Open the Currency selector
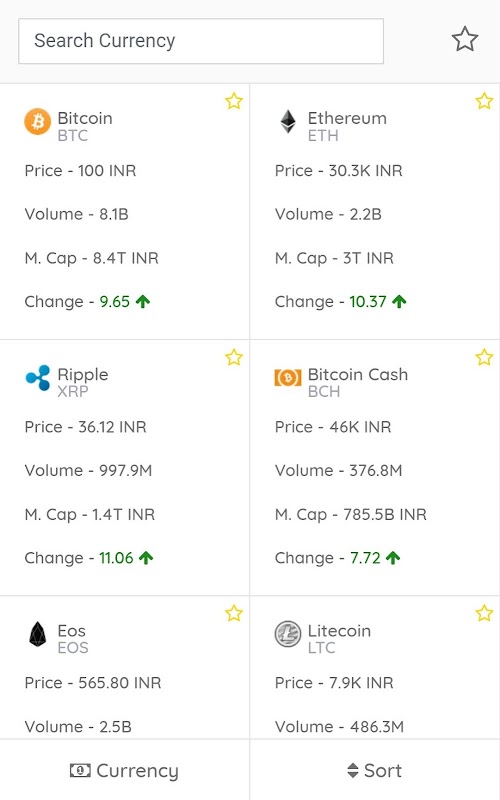The image size is (500, 800). point(124,770)
